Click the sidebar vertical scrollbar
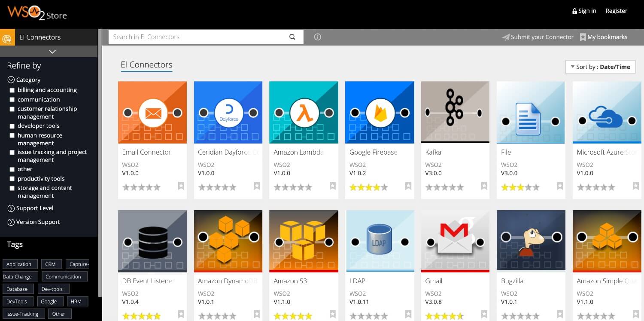This screenshot has width=644, height=321. (100, 163)
